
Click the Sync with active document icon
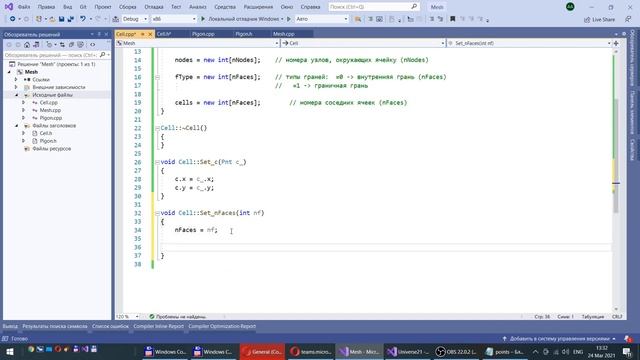click(x=62, y=45)
